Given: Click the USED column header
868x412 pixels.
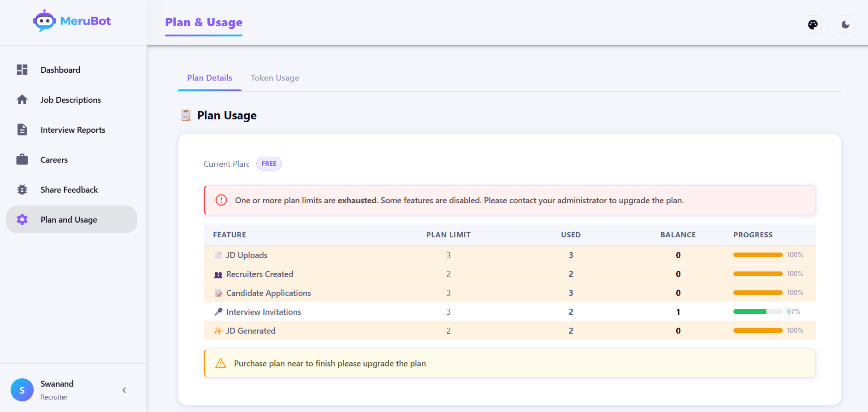Looking at the screenshot, I should (571, 235).
